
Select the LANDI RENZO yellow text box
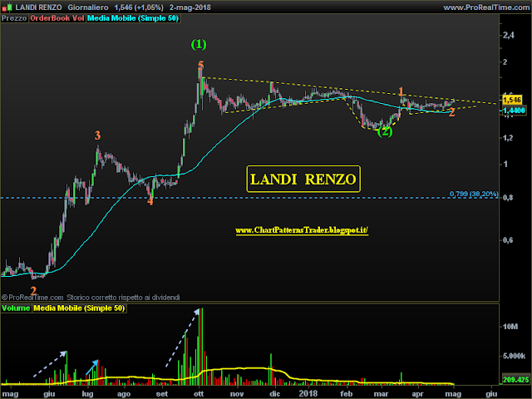(303, 179)
